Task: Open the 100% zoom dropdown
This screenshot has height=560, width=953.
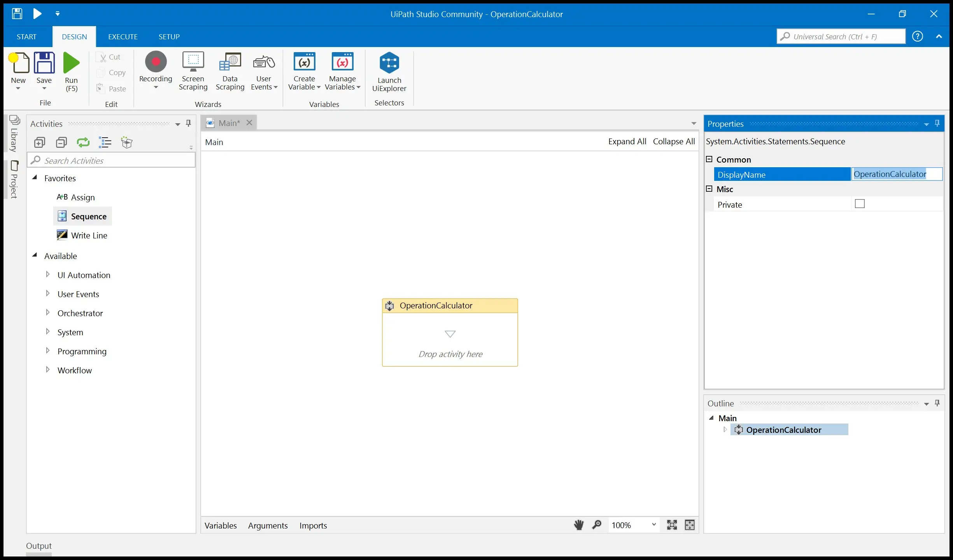Action: coord(654,525)
